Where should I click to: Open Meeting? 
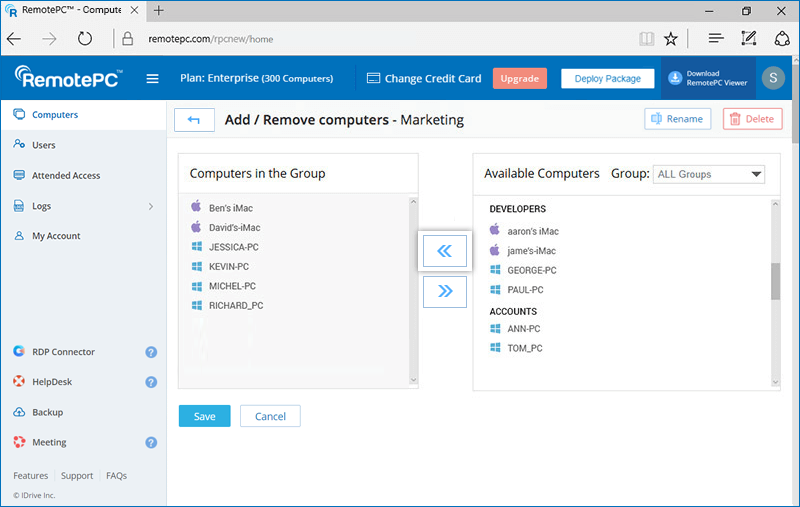coord(49,442)
